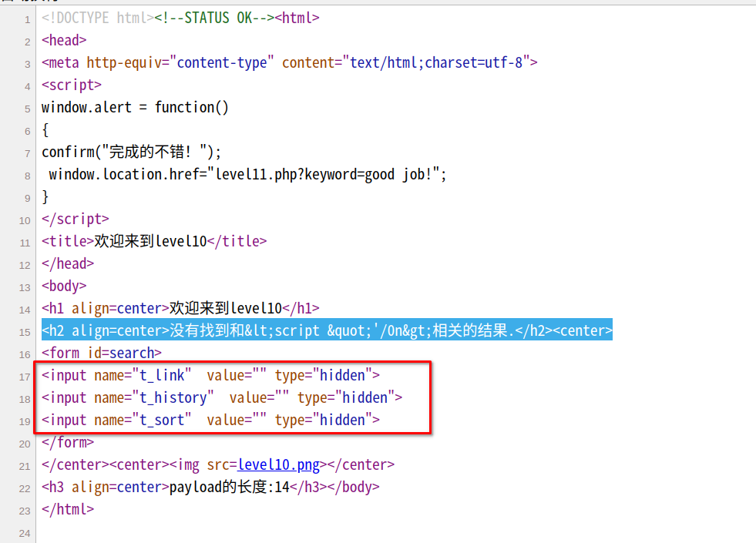The width and height of the screenshot is (756, 543).
Task: Click line number 1 in the gutter
Action: 28,20
